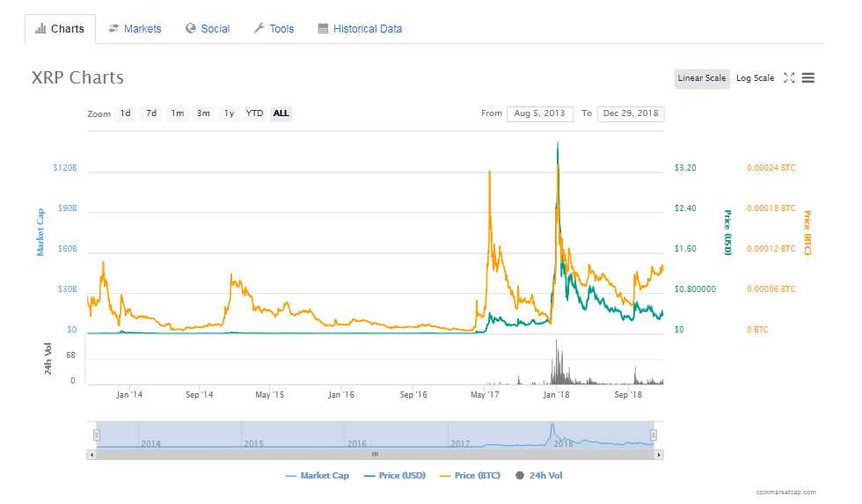Open the Tools tab

pos(274,29)
